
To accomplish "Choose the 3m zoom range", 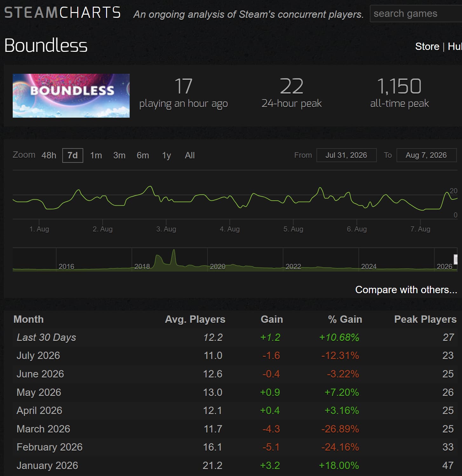I will (x=119, y=155).
